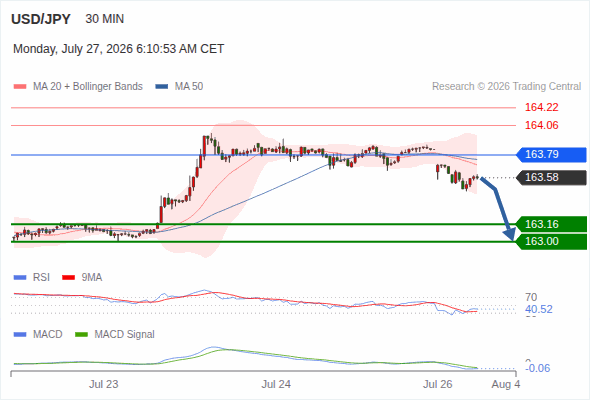The height and width of the screenshot is (400, 590).
Task: Click the 9MA legend label
Action: [92, 278]
